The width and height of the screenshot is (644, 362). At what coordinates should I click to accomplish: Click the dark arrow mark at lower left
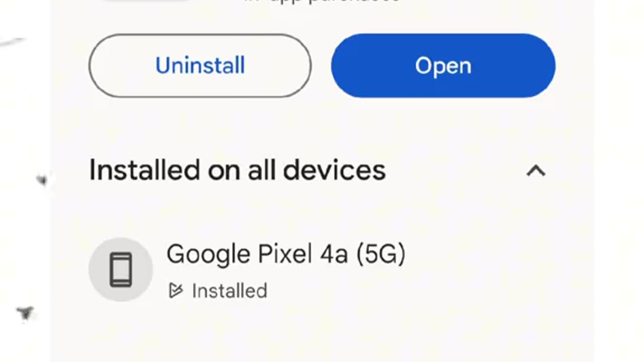pos(25,313)
